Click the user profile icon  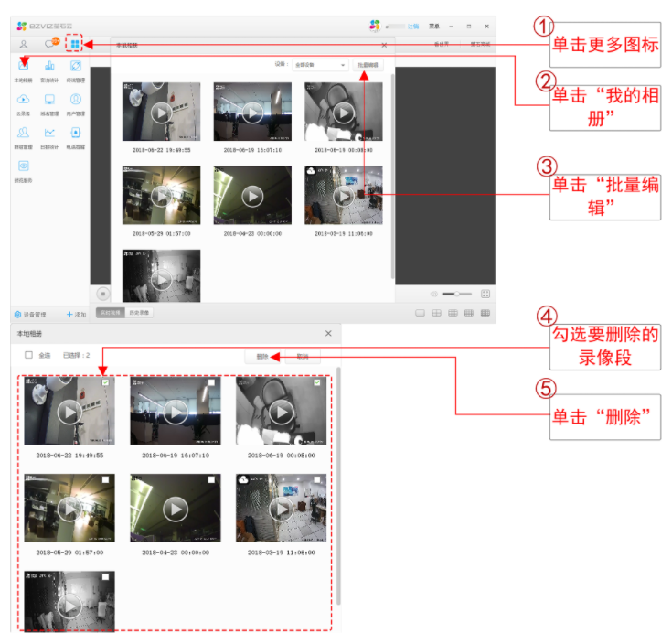pyautogui.click(x=23, y=44)
